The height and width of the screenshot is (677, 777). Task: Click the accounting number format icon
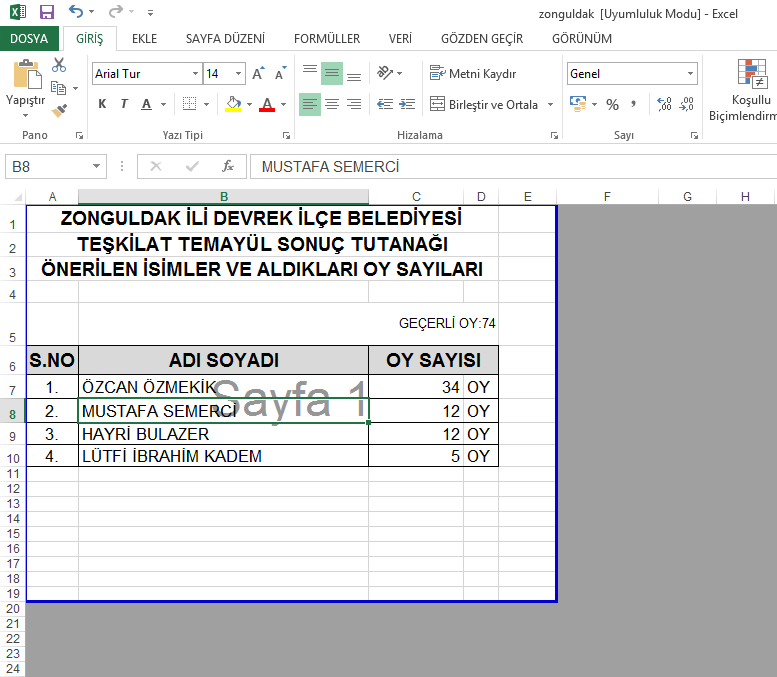pos(578,104)
